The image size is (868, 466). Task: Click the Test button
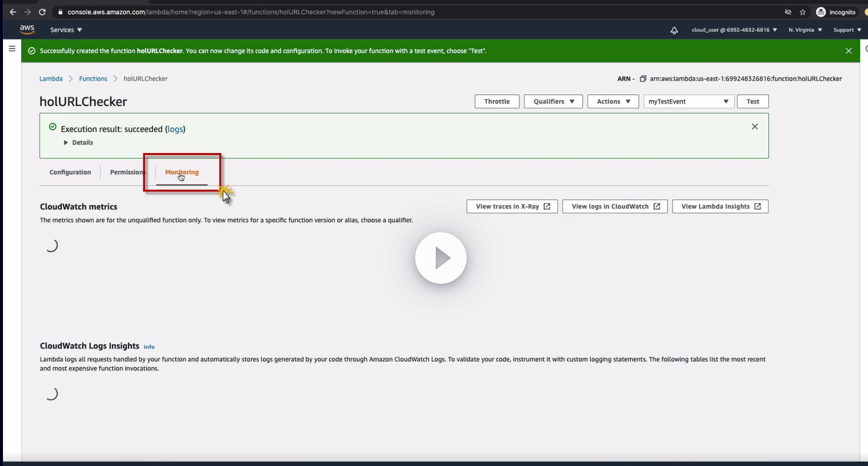click(753, 102)
